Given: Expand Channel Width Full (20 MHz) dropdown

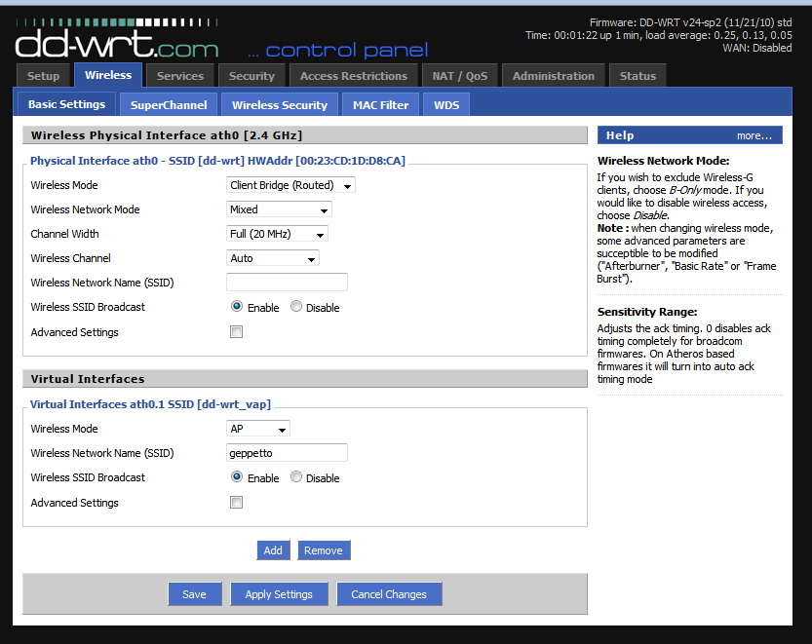Looking at the screenshot, I should coord(277,234).
